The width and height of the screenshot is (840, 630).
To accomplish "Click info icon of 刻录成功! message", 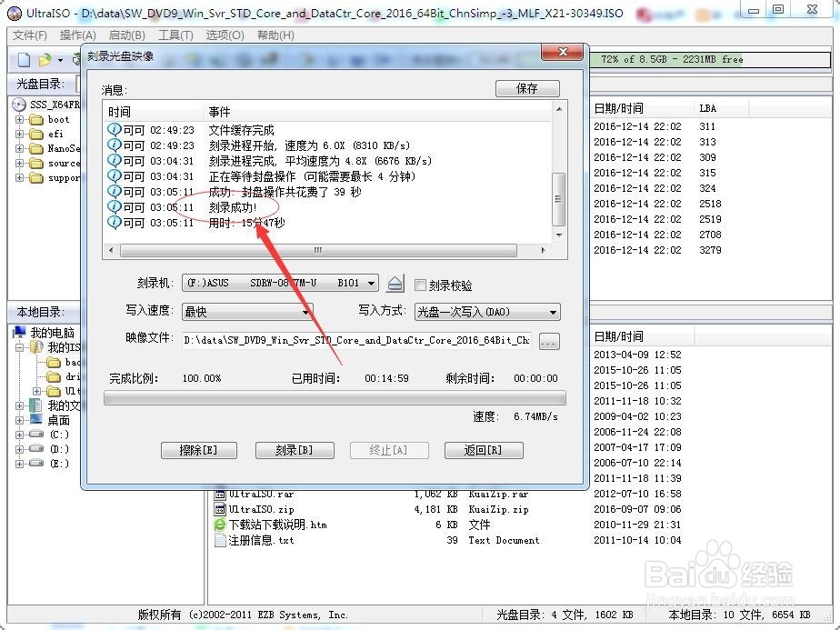I will pyautogui.click(x=115, y=206).
